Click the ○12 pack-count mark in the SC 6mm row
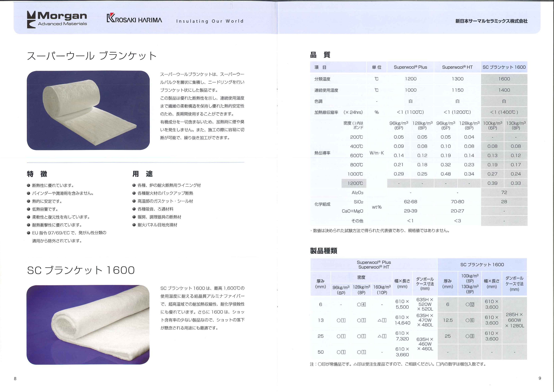 pos(470,305)
